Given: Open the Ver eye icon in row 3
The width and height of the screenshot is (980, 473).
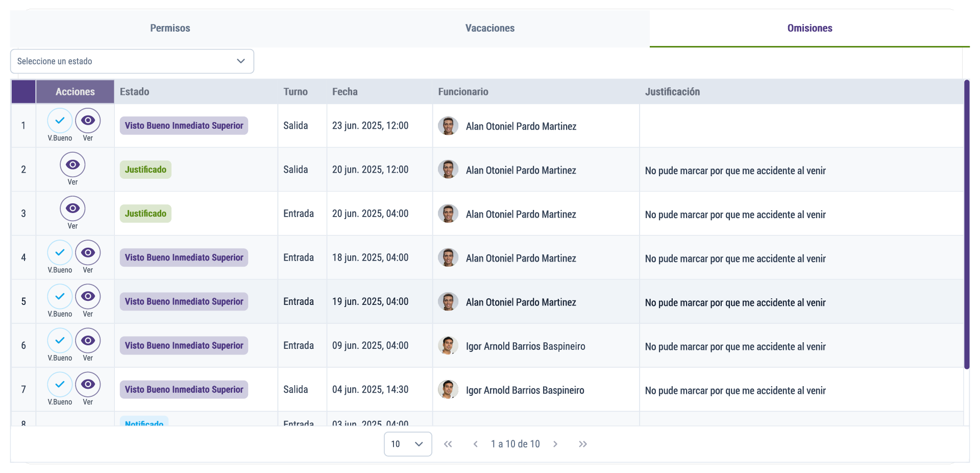Looking at the screenshot, I should pyautogui.click(x=72, y=208).
